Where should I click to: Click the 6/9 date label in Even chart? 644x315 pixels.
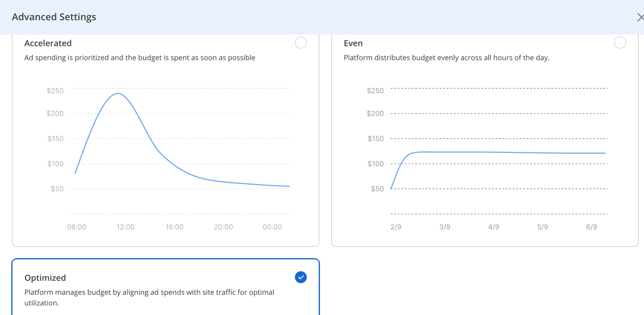591,227
